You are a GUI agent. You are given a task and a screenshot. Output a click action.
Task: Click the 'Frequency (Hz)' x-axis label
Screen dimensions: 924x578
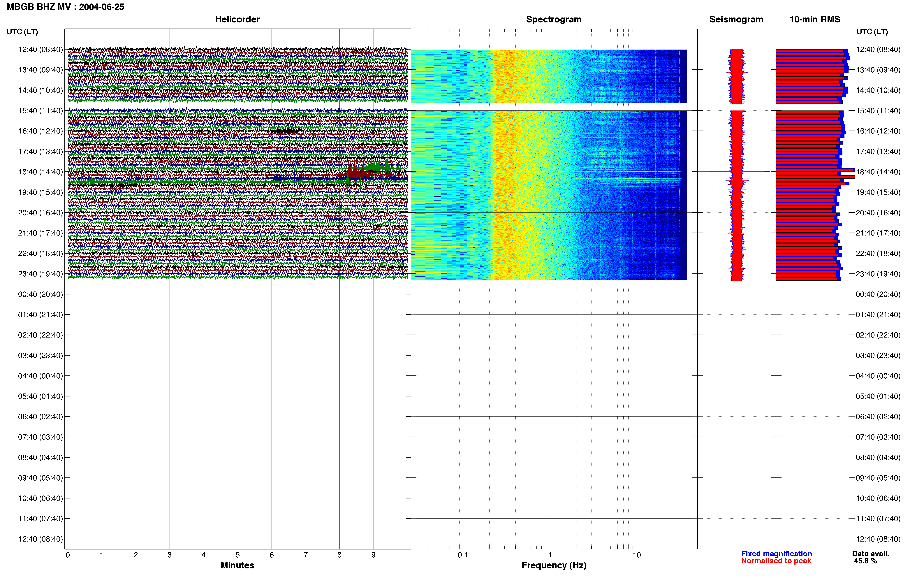(554, 565)
